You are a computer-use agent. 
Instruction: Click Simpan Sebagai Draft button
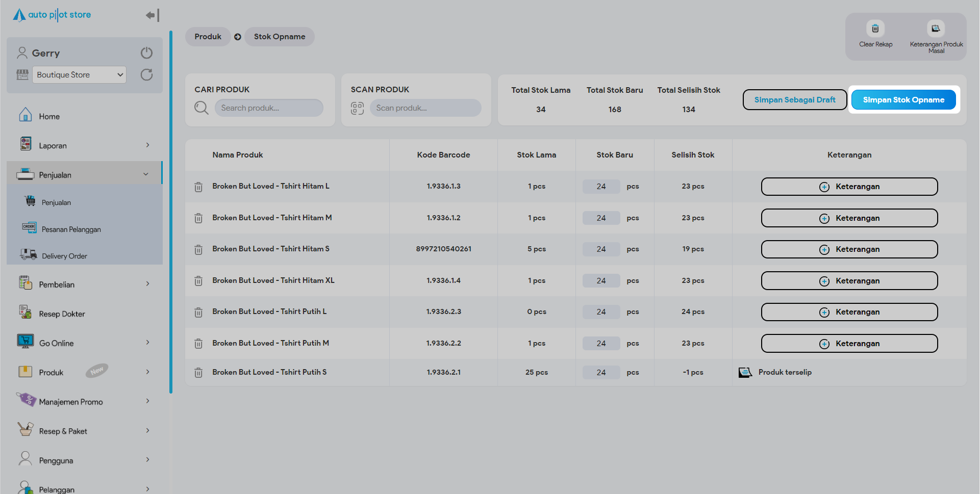794,100
